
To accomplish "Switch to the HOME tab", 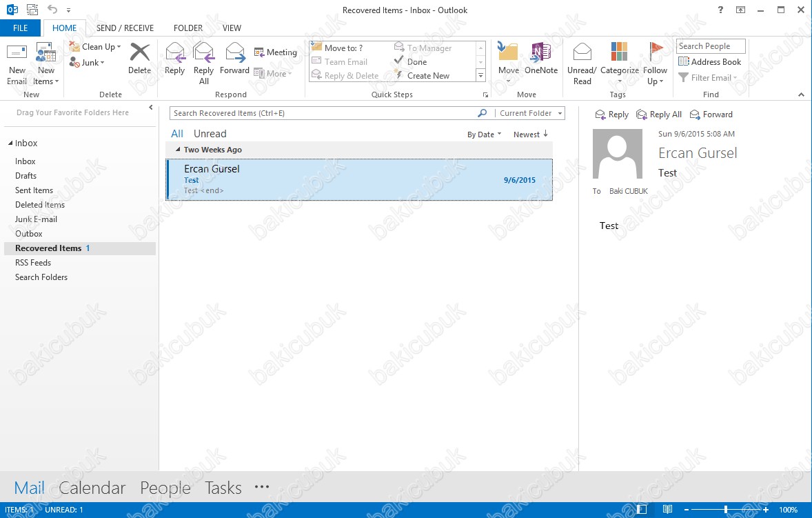I will tap(64, 28).
